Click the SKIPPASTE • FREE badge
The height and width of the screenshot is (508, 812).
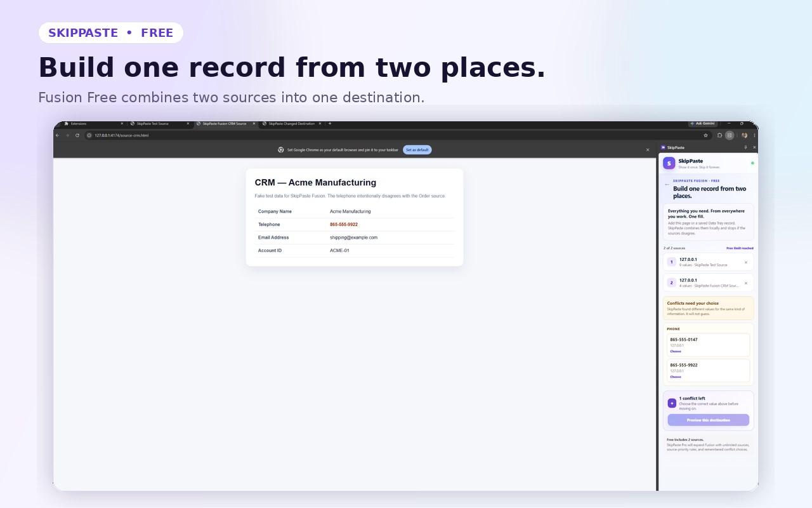pyautogui.click(x=111, y=33)
